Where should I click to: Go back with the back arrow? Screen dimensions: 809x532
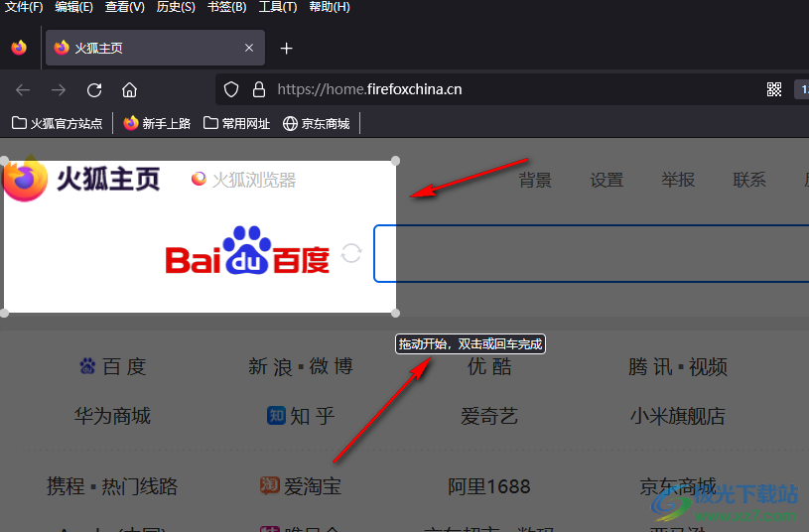coord(23,89)
